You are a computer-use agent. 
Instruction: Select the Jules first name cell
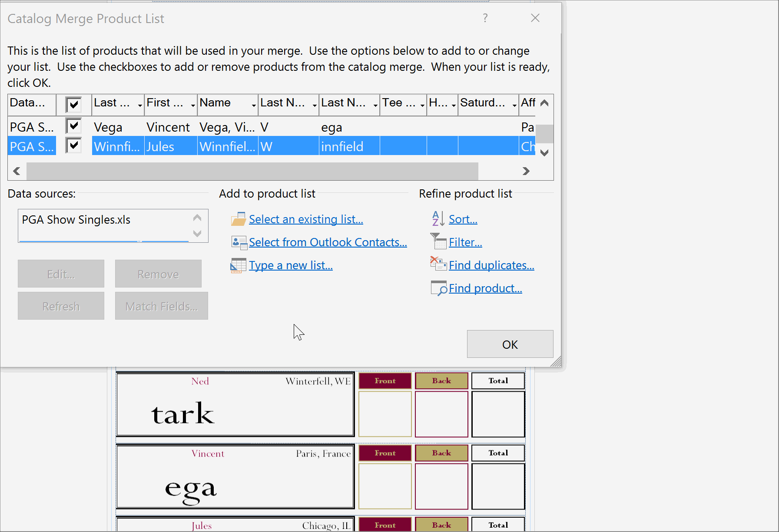tap(170, 146)
